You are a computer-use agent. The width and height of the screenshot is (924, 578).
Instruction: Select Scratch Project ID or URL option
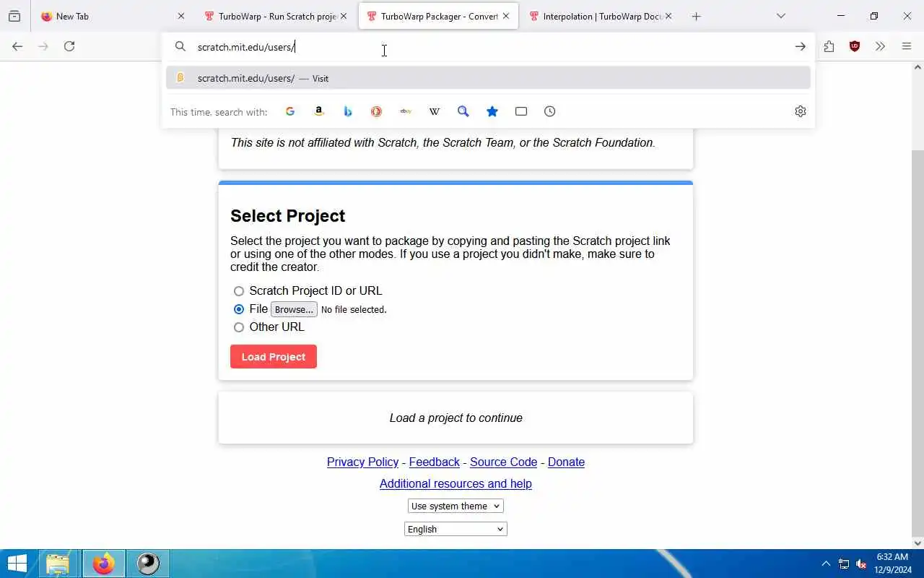point(239,291)
